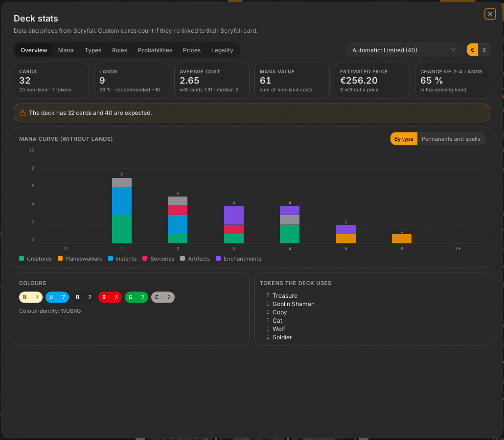Click the blue U 7 colour pill
This screenshot has width=504, height=440.
[57, 297]
